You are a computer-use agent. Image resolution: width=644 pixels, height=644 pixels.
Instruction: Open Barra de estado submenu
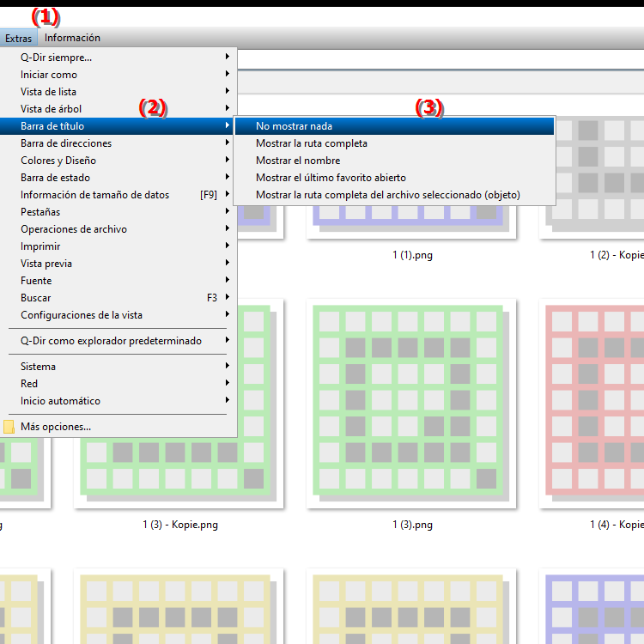[118, 178]
